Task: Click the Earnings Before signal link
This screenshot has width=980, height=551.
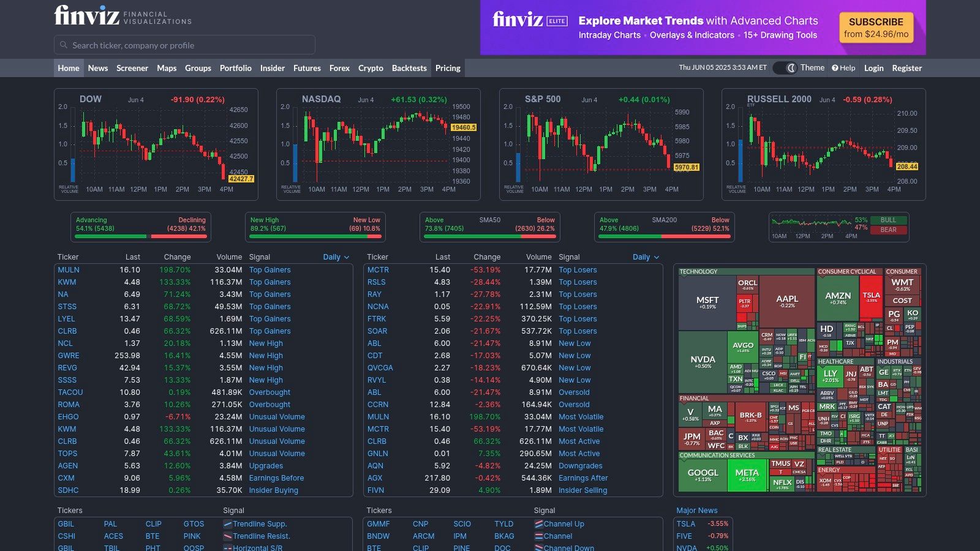Action: tap(276, 478)
